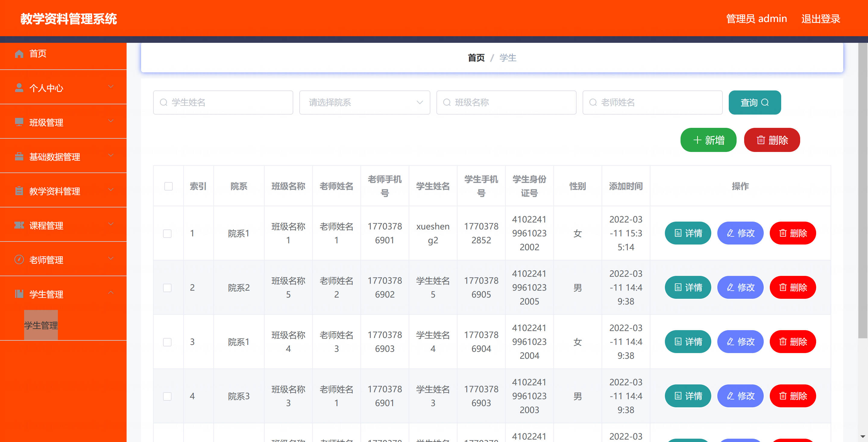Click the 老师姓名 search input
The width and height of the screenshot is (868, 442).
[653, 103]
